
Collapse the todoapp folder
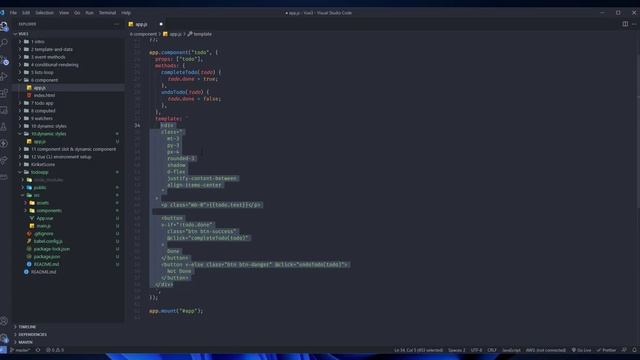coord(68,172)
